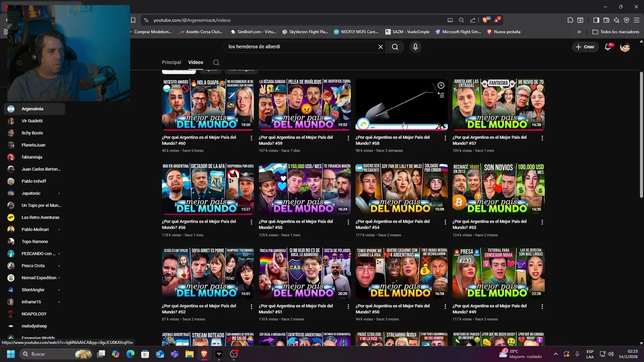Clear the YouTube search box text
This screenshot has width=644, height=362.
(380, 47)
